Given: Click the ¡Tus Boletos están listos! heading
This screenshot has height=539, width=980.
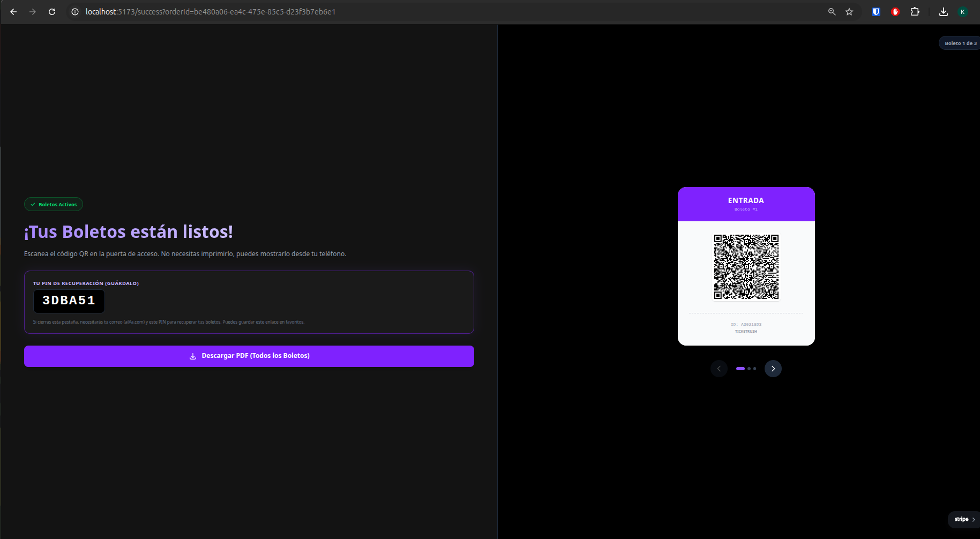Looking at the screenshot, I should click(x=129, y=232).
